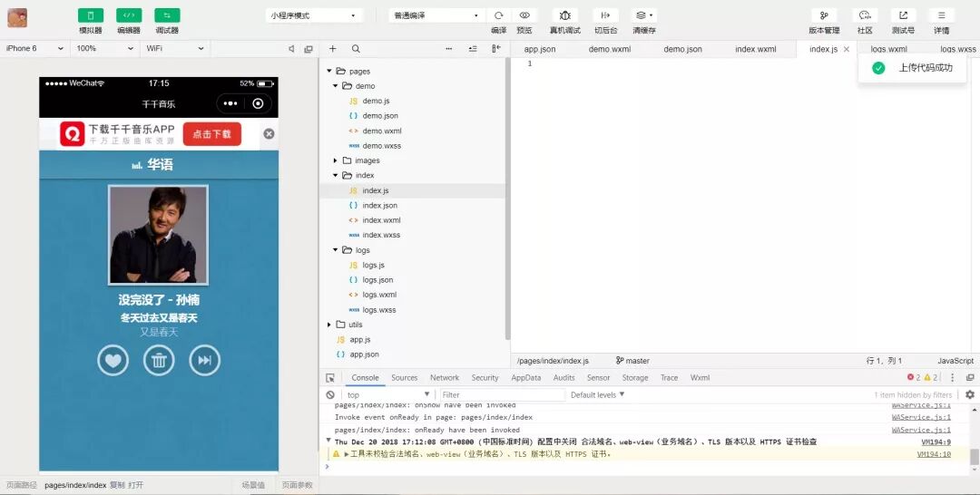The width and height of the screenshot is (980, 495).
Task: Open demo.wxml in the file tree
Action: pyautogui.click(x=382, y=131)
